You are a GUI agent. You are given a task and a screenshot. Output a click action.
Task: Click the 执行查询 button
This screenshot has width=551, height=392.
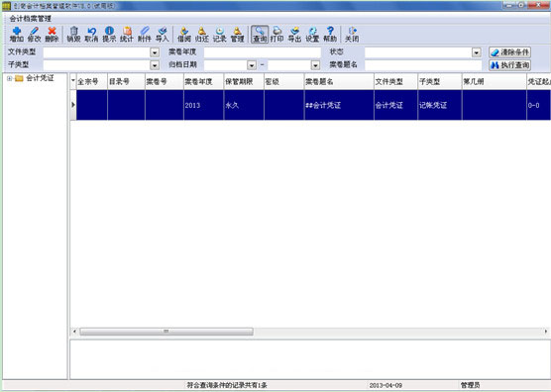[510, 65]
